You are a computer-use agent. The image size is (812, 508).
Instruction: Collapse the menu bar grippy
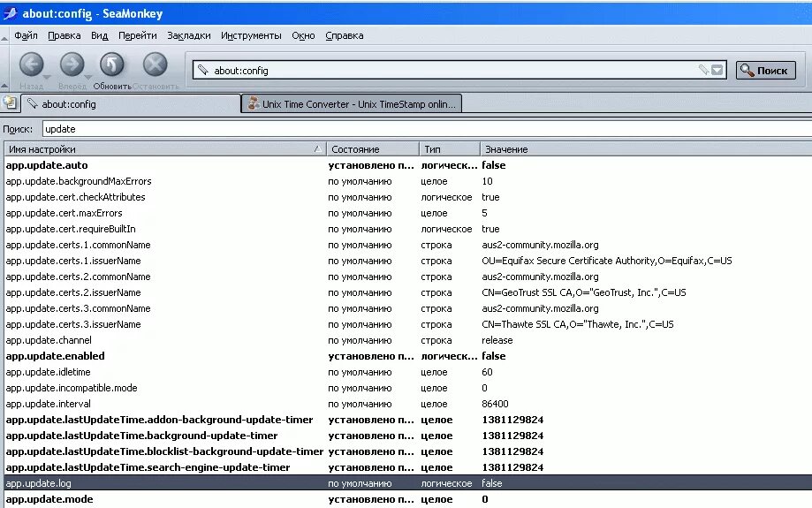pos(4,37)
